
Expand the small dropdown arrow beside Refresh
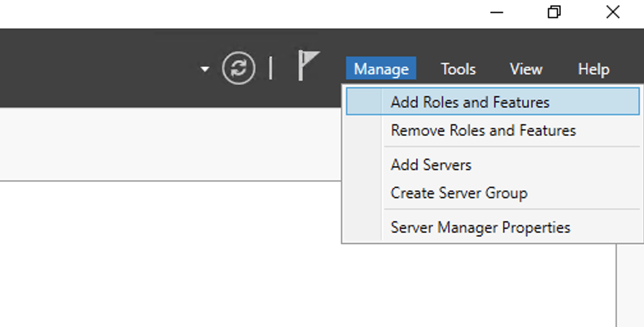(204, 69)
